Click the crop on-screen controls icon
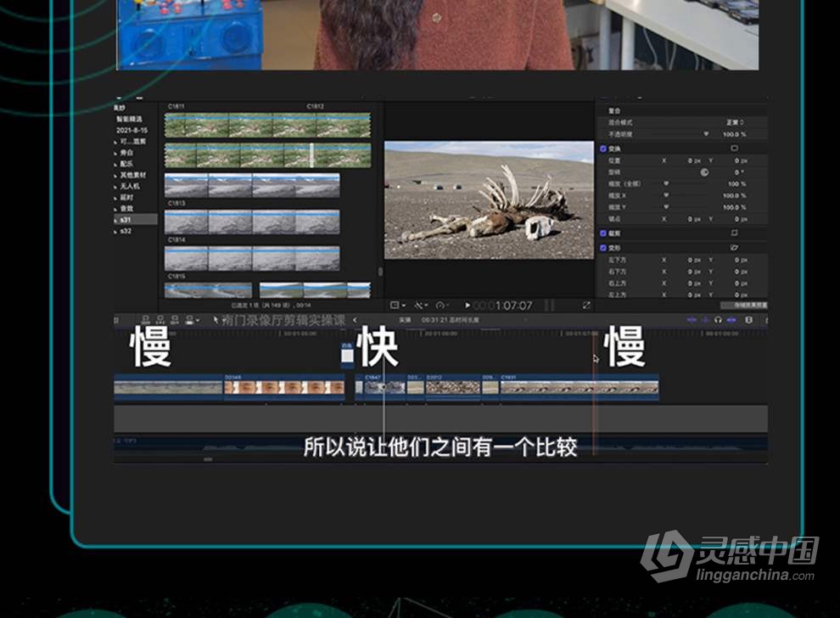The height and width of the screenshot is (618, 840). click(735, 233)
